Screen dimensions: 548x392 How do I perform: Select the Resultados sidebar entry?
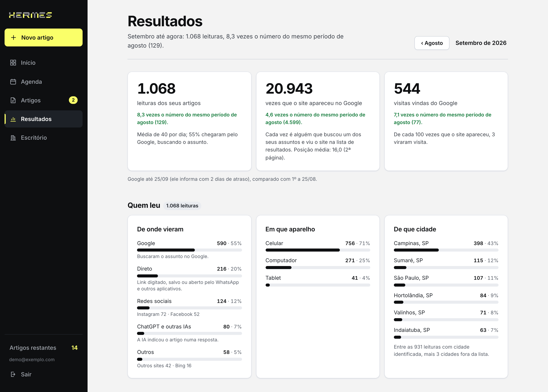tap(43, 119)
